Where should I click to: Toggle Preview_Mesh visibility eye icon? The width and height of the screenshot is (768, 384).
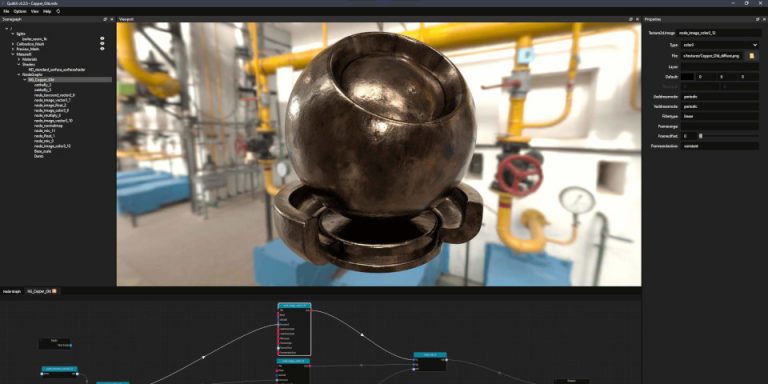click(x=102, y=48)
